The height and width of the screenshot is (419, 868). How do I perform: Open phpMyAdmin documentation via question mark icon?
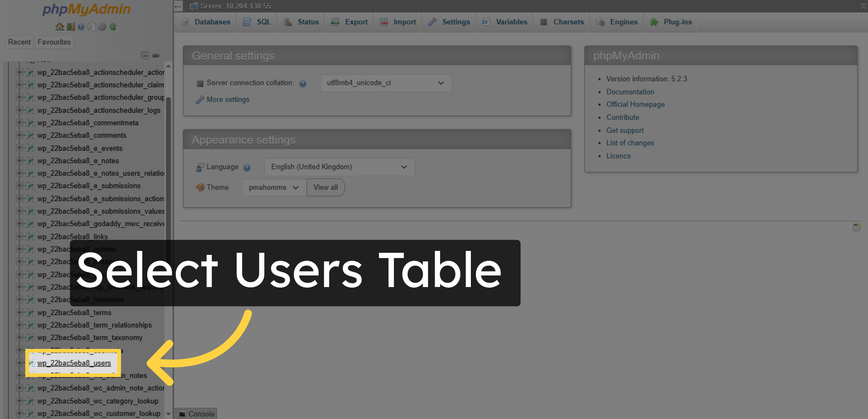pyautogui.click(x=81, y=27)
